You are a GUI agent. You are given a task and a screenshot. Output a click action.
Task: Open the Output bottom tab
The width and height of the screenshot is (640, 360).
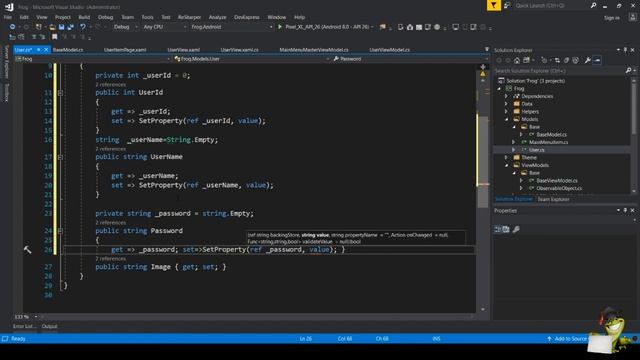49,327
